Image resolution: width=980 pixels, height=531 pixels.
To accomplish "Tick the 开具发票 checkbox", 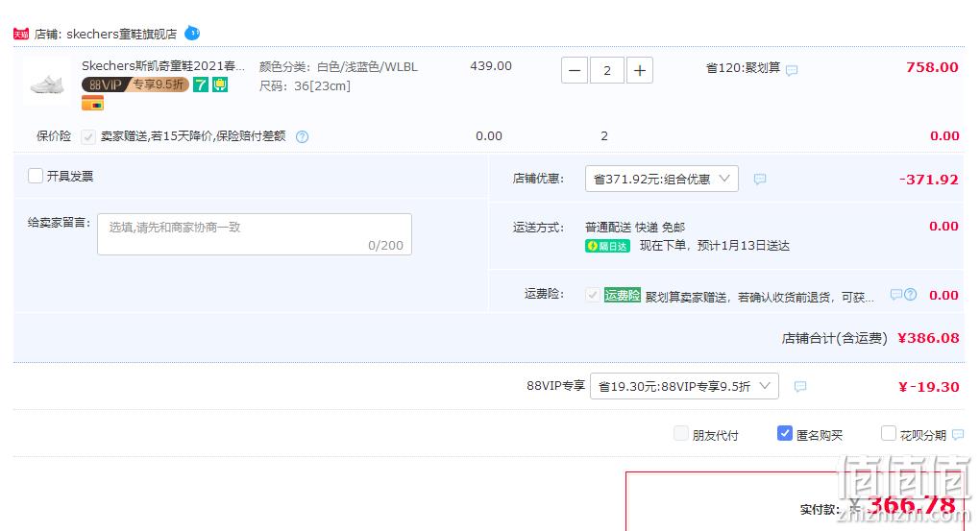I will (36, 176).
